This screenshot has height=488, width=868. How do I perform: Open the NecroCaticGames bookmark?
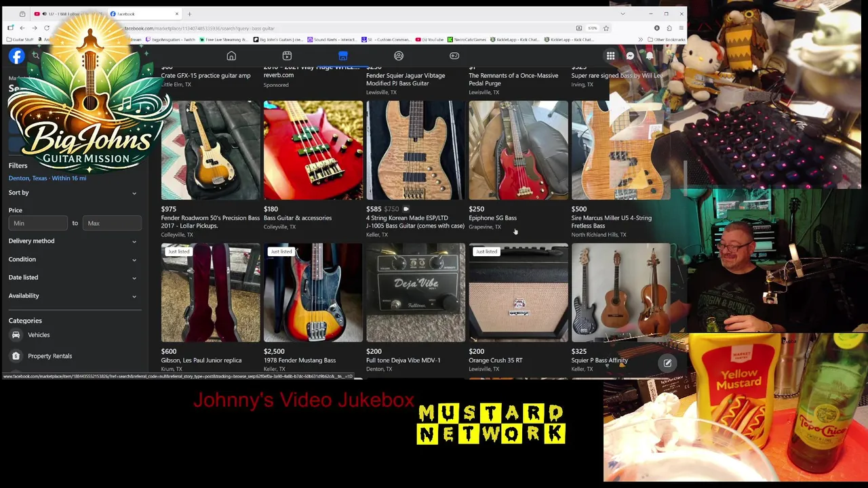(x=468, y=40)
